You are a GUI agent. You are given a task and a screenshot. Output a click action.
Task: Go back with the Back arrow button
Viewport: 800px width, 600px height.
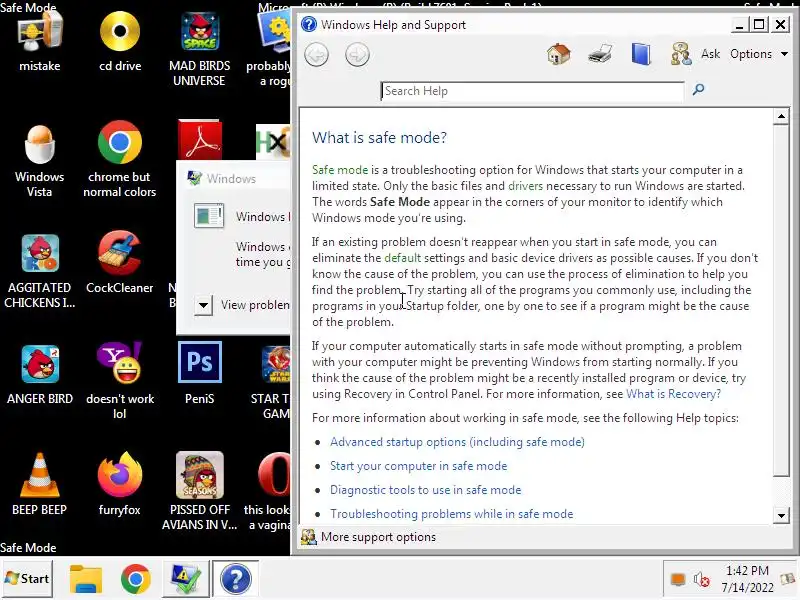317,55
